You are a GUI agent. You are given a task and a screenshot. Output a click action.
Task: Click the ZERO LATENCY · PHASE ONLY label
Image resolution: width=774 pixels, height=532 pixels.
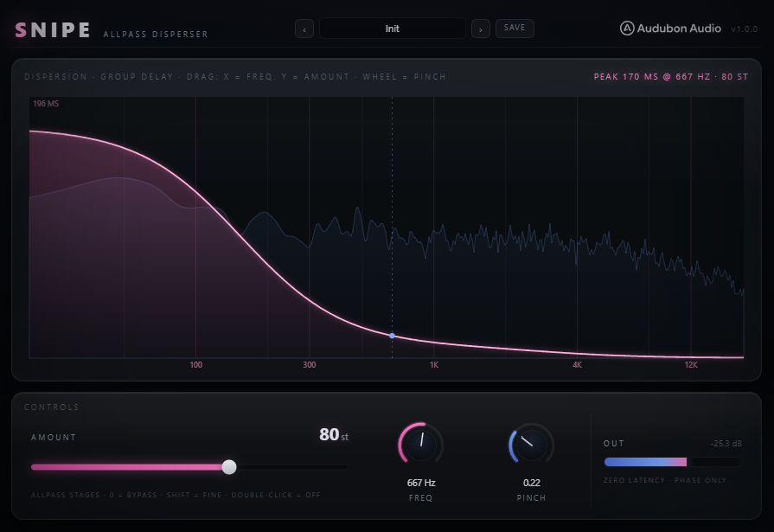[665, 480]
